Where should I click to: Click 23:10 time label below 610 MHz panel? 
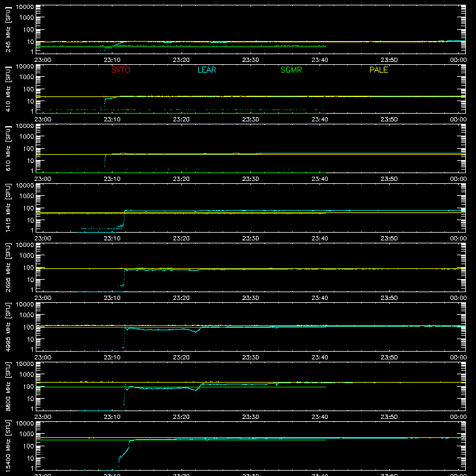coord(112,179)
